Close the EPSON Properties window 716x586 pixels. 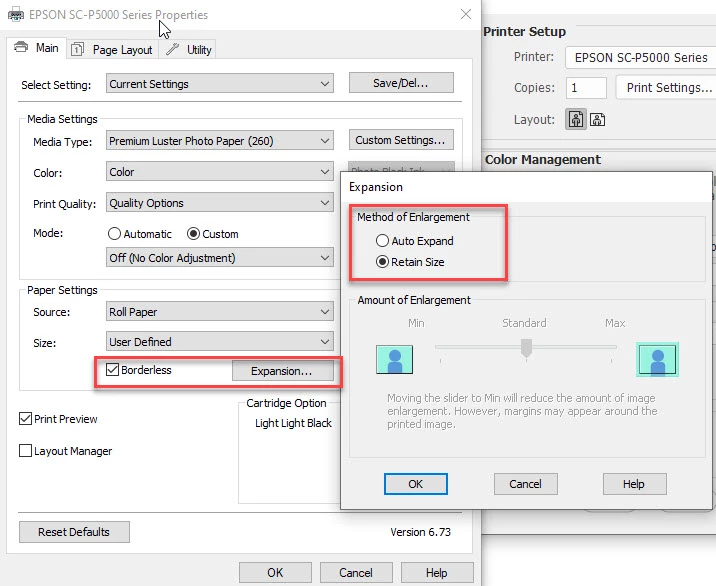[x=466, y=14]
